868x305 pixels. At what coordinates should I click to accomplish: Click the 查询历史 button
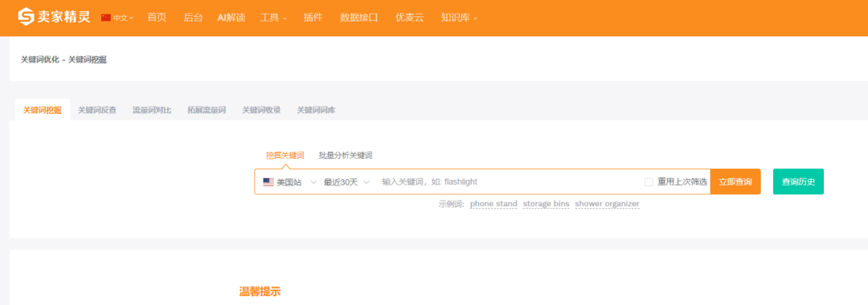(x=798, y=181)
